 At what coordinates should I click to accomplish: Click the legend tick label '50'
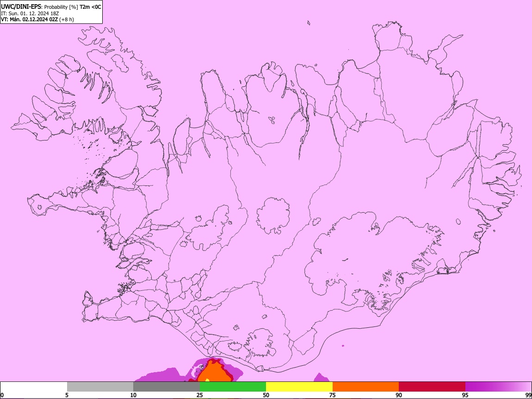coord(266,395)
